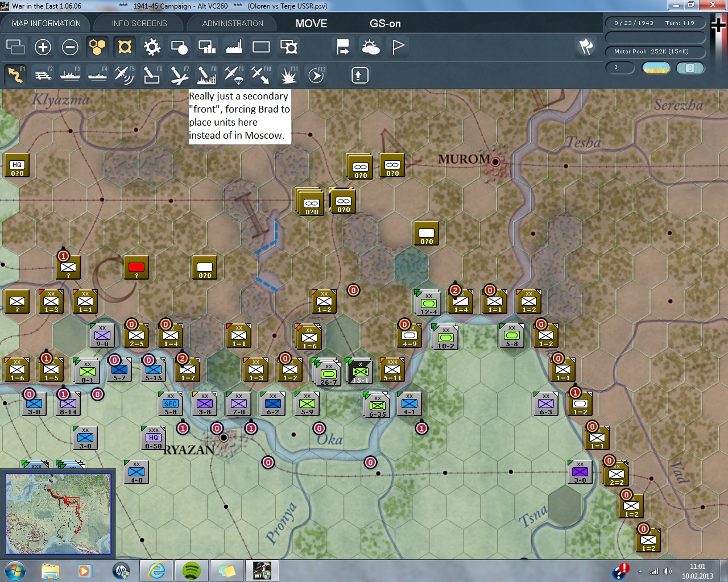
Task: Select the 12-4 green armored unit
Action: pyautogui.click(x=428, y=302)
